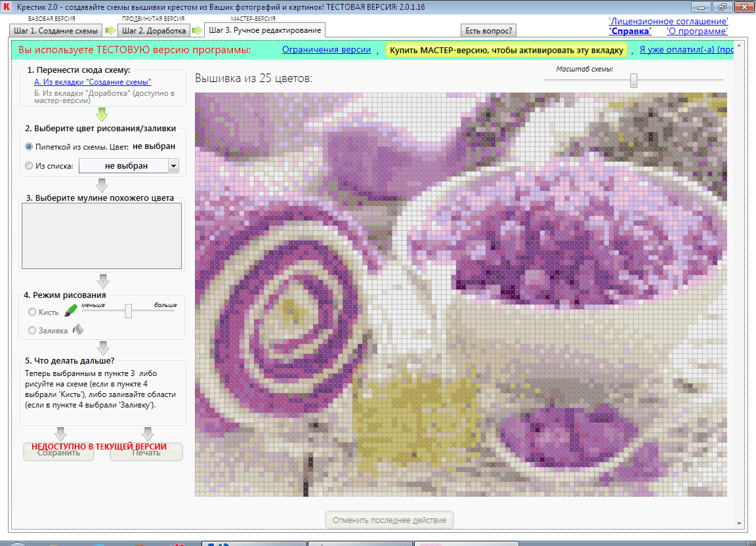Viewport: 756px width, 546px height.
Task: Select the Пипеткой из схемы radio button
Action: tap(29, 146)
